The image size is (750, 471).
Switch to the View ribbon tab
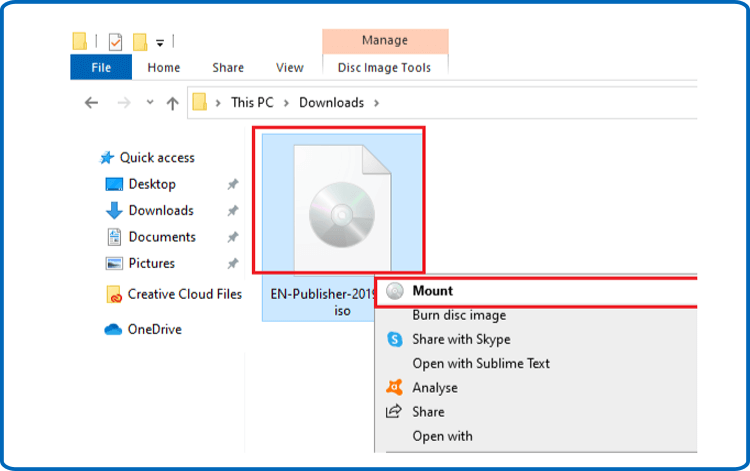289,68
